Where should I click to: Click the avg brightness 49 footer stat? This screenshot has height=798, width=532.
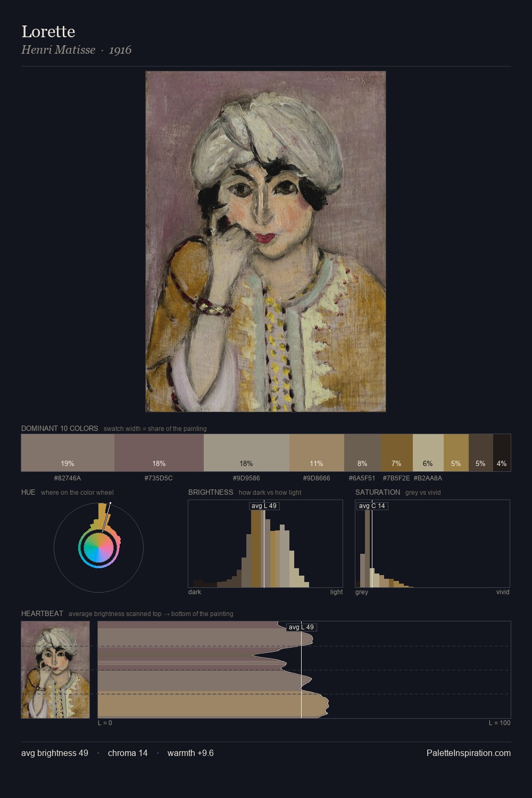(x=55, y=753)
